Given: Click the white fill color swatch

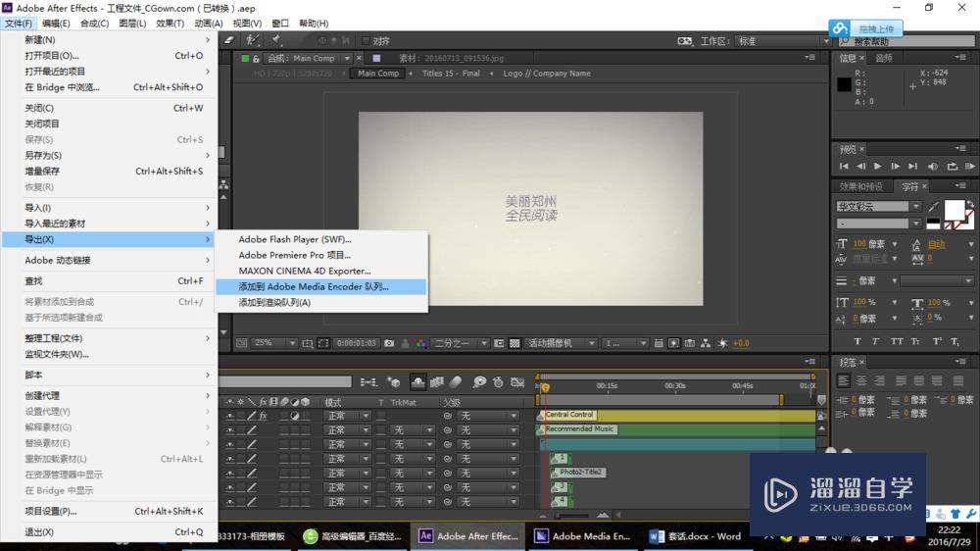Looking at the screenshot, I should click(954, 210).
